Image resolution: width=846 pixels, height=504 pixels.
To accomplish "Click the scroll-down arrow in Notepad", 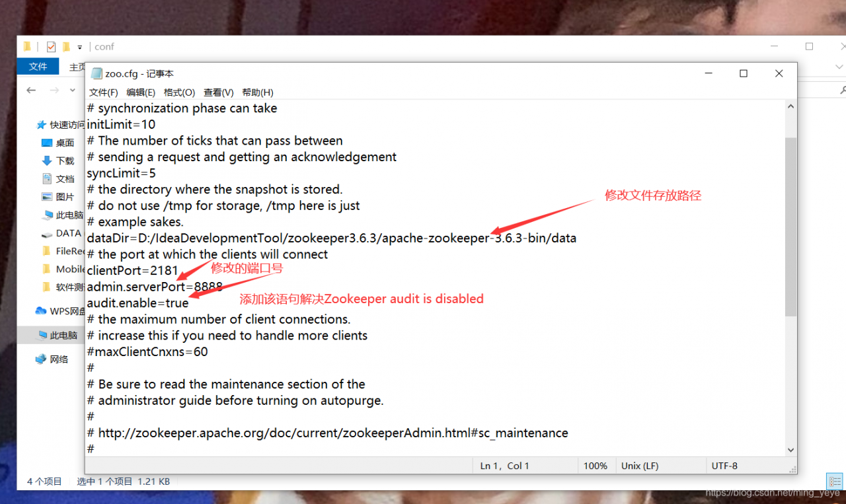I will 790,450.
